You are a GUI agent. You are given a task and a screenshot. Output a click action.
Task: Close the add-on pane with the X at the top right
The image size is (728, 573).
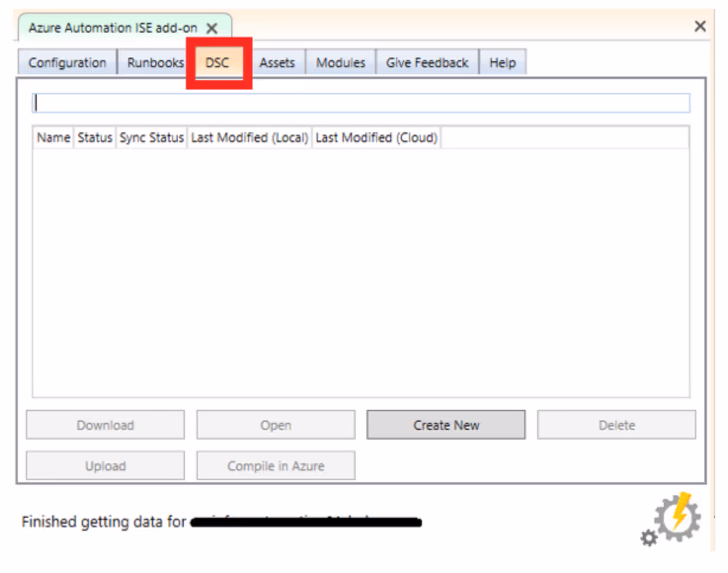[700, 26]
